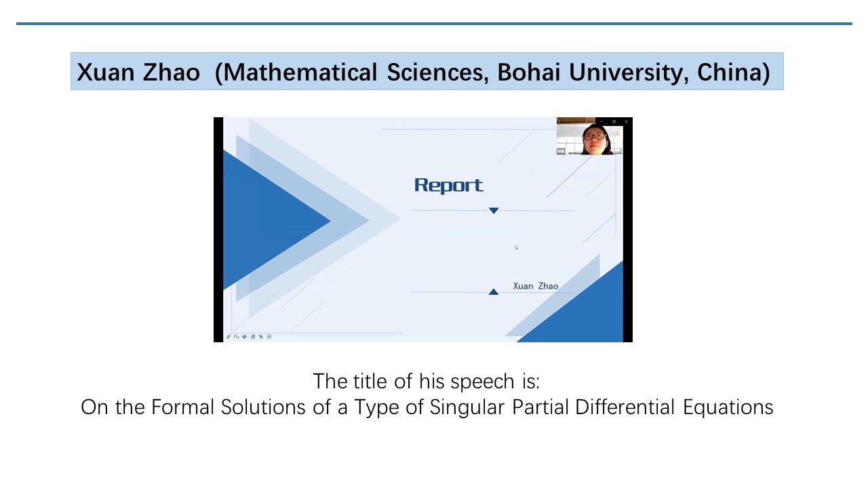Restore the webcam video window size
The image size is (868, 488).
pos(614,121)
